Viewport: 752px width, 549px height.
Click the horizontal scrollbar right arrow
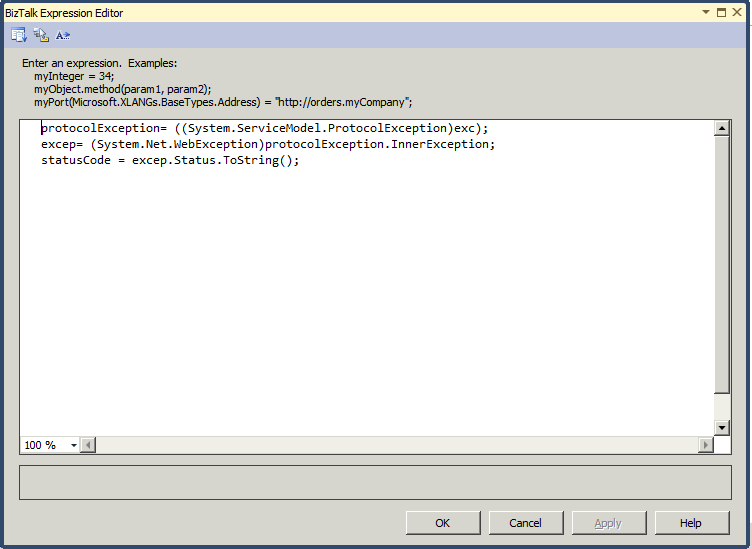(x=705, y=445)
